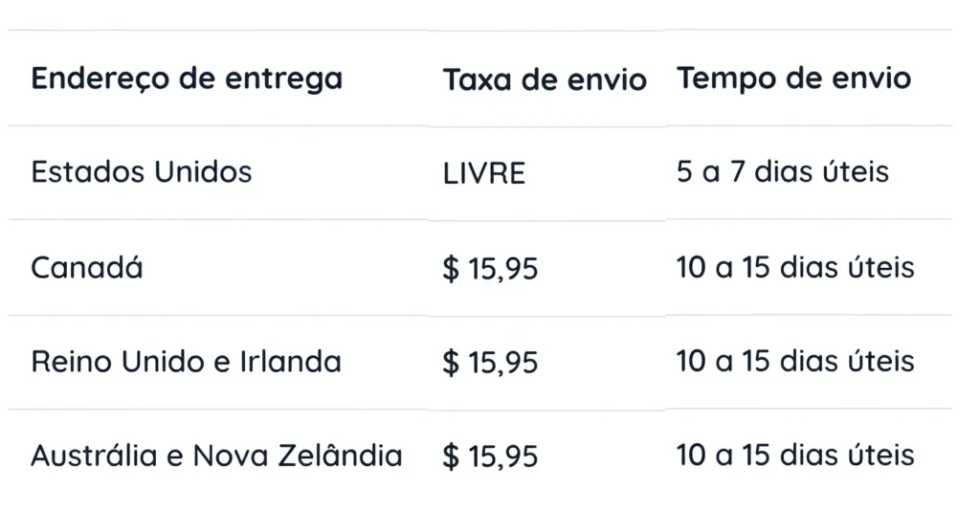Click the 'Taxa de envio' column header
Image resolution: width=980 pixels, height=512 pixels.
(x=545, y=79)
